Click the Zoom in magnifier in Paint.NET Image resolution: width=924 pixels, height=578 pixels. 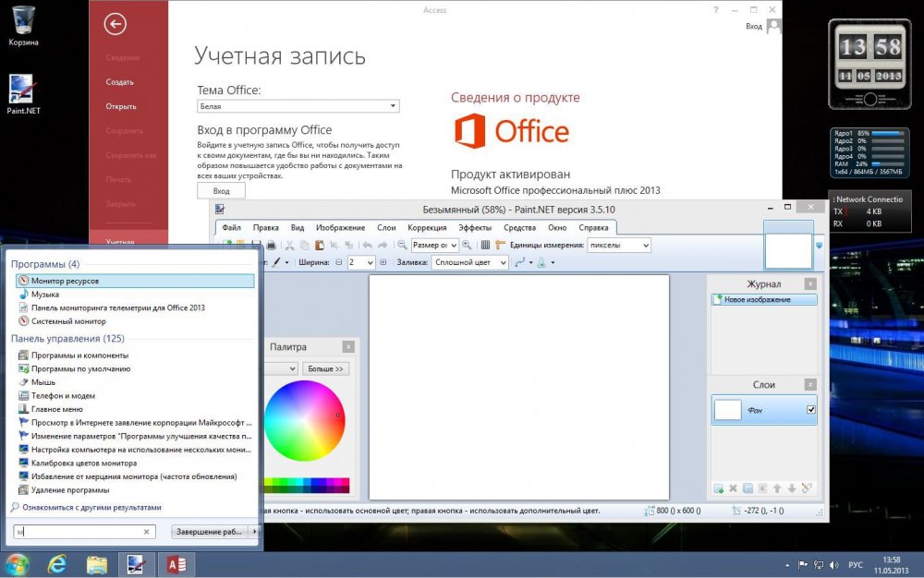pos(467,245)
